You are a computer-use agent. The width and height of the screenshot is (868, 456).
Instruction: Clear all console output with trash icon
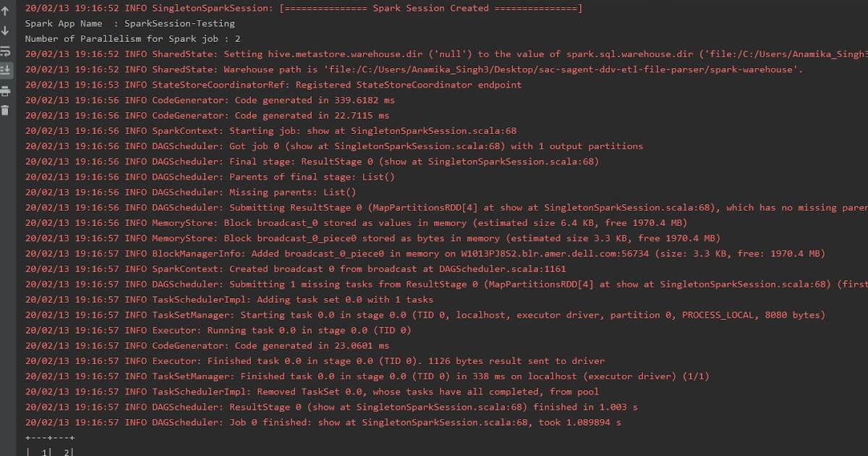6,110
